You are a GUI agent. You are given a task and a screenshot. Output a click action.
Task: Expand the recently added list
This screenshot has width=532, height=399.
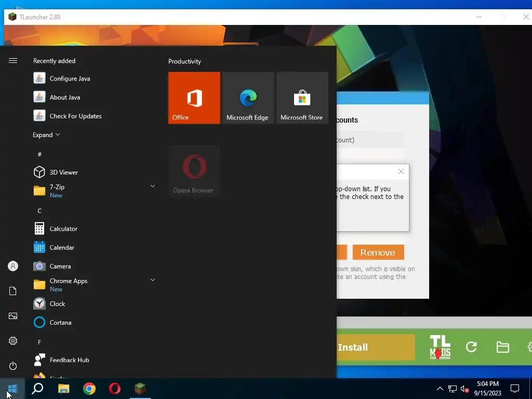tap(46, 135)
